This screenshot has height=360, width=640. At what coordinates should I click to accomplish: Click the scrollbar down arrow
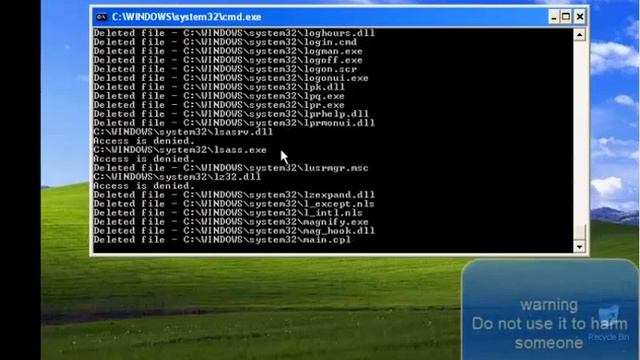pos(579,247)
